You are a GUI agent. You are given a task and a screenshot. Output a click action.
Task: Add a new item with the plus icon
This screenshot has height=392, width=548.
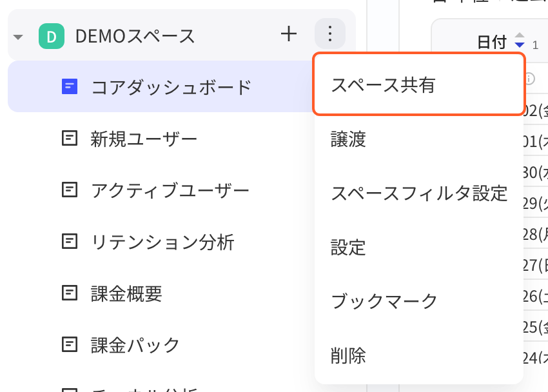289,34
